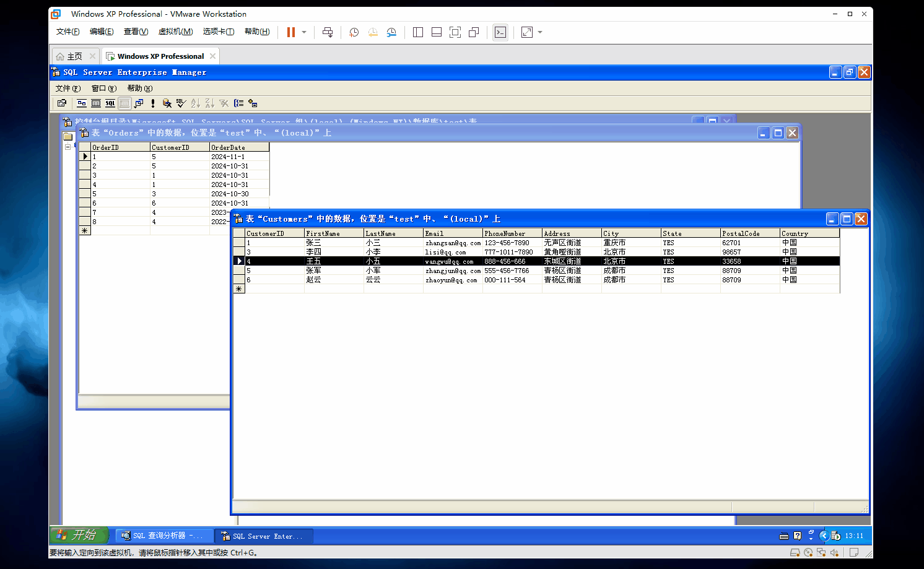Click Send Ctrl+Alt+Del icon in VMware toolbar
This screenshot has width=924, height=569.
click(x=328, y=32)
